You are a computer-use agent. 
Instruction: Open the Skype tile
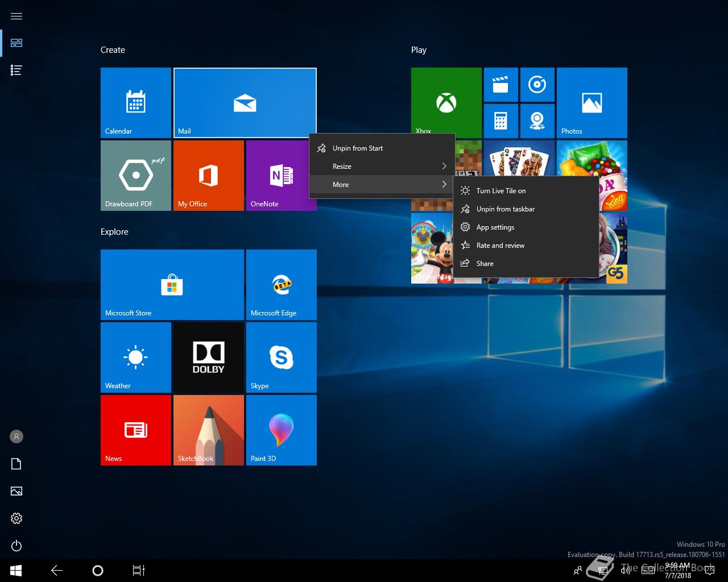282,357
